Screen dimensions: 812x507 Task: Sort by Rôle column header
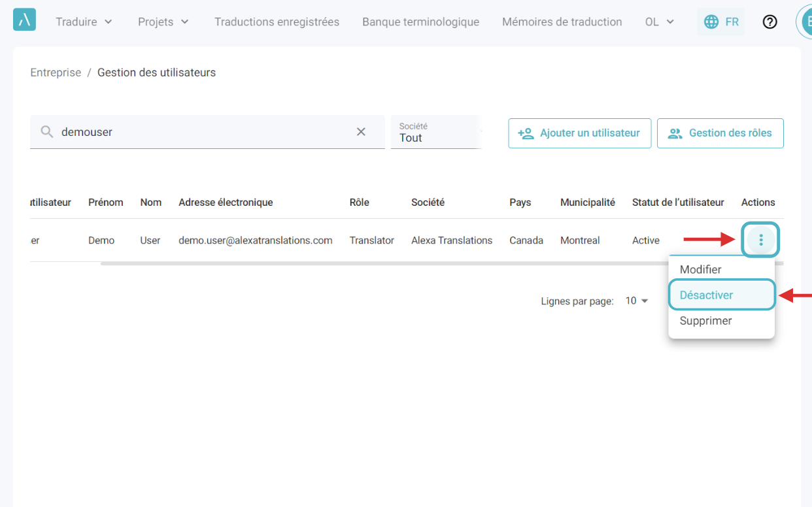click(360, 203)
